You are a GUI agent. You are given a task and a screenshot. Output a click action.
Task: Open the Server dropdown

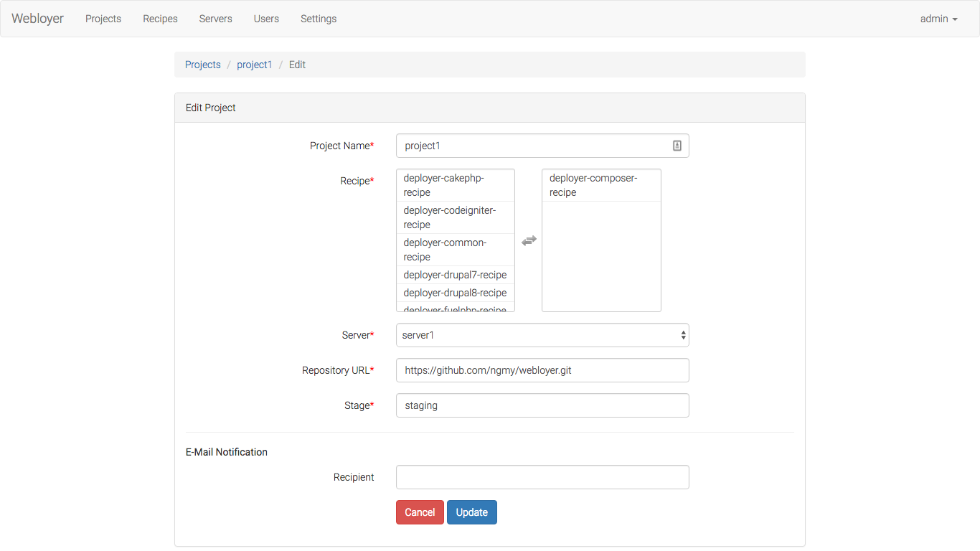point(542,335)
